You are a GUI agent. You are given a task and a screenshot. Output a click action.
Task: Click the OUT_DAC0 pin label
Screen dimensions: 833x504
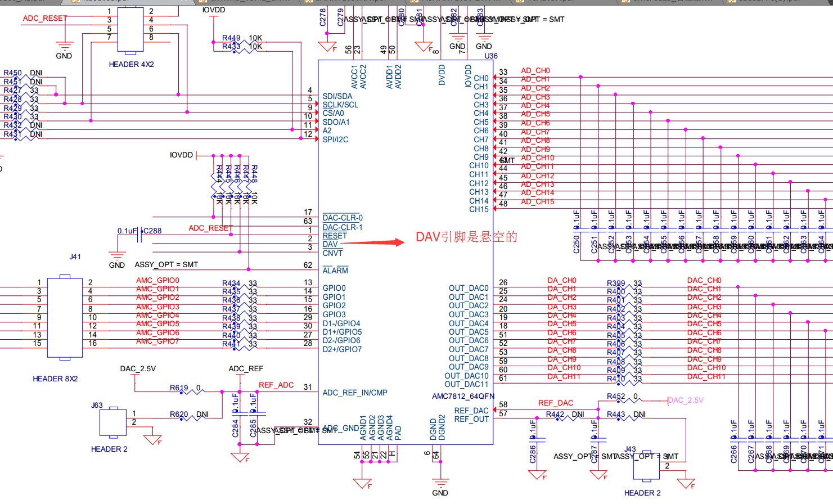click(x=469, y=289)
